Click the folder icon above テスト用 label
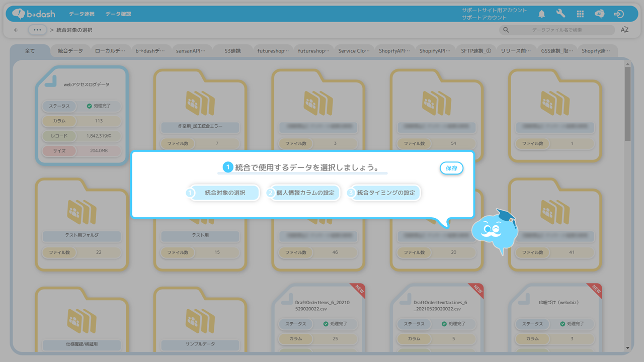644x362 pixels. (200, 212)
